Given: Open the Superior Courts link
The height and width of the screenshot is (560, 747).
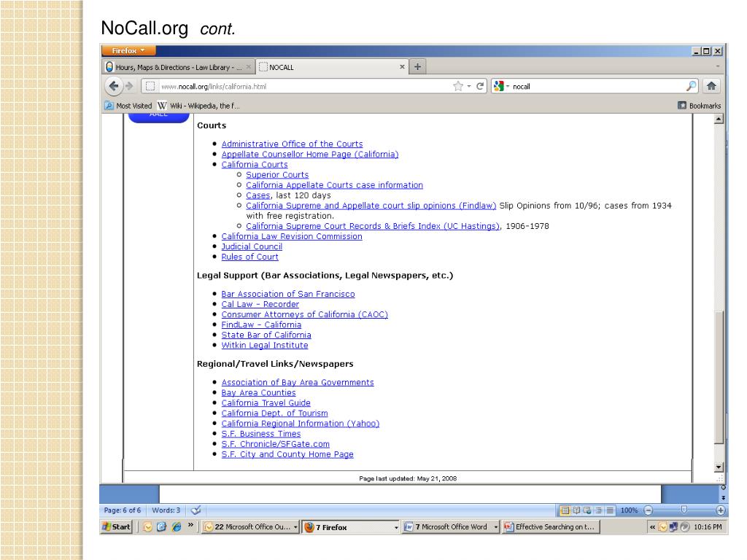Looking at the screenshot, I should click(277, 175).
